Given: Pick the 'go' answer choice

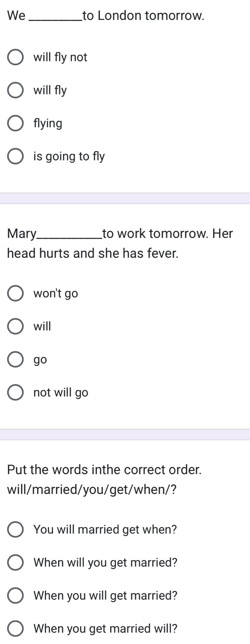Looking at the screenshot, I should (15, 360).
